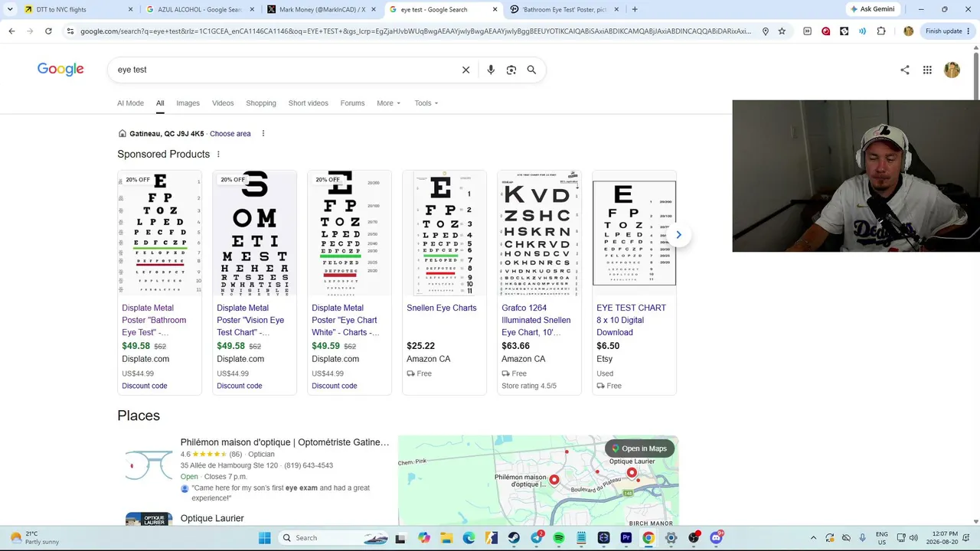Open the Google apps grid
The image size is (980, 551).
927,70
